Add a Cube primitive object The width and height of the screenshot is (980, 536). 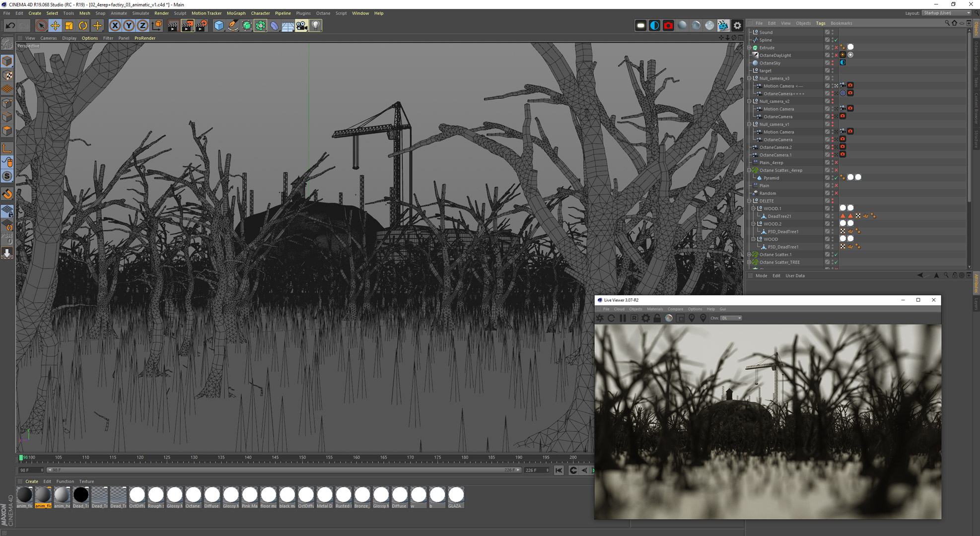(x=218, y=25)
